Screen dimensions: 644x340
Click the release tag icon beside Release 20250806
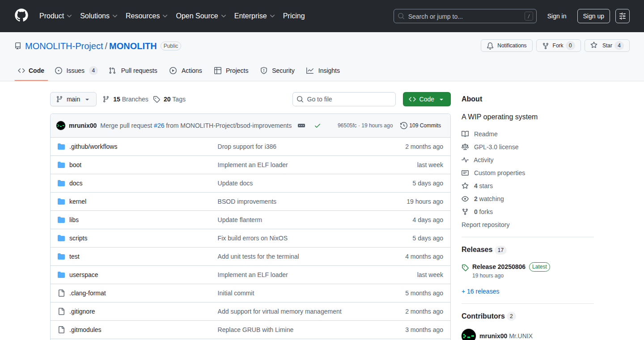coord(465,267)
